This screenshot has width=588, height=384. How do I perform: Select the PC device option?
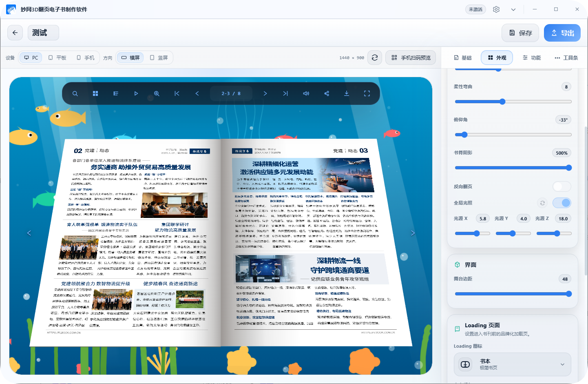pyautogui.click(x=31, y=58)
